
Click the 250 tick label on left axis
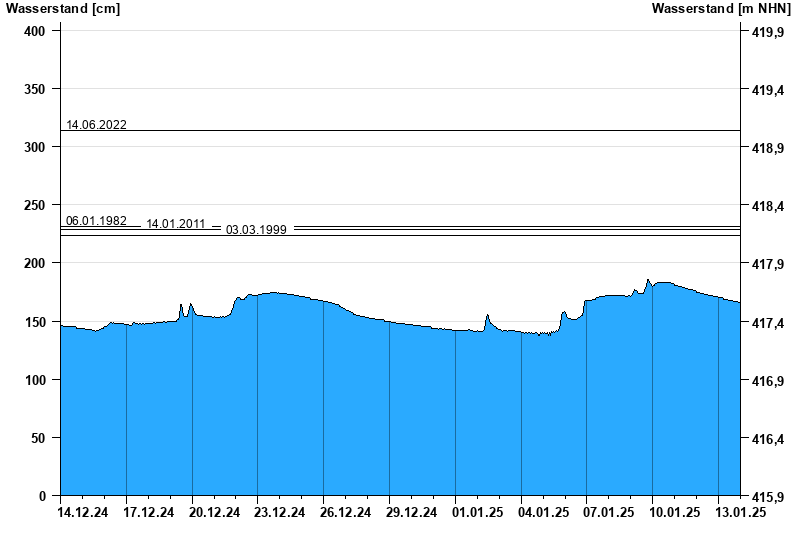click(35, 205)
